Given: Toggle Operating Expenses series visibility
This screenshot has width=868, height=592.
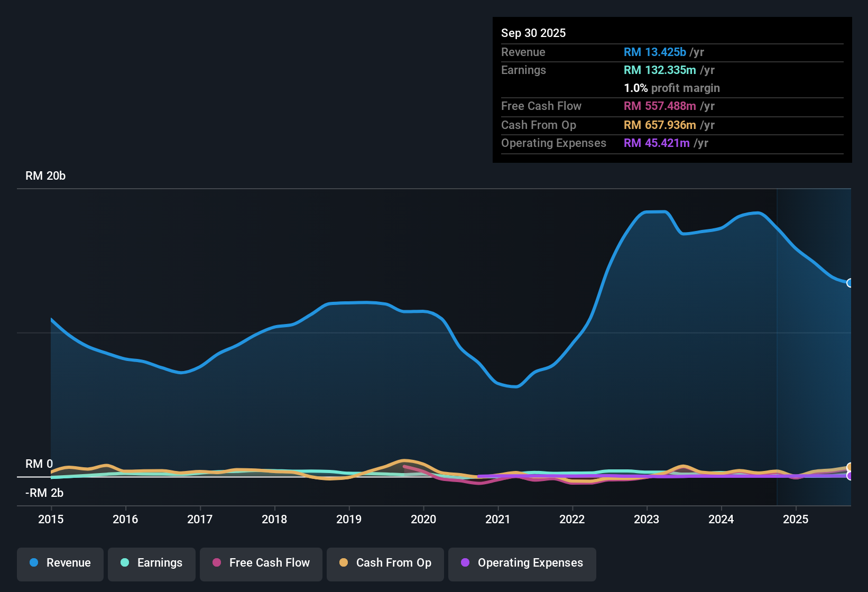Looking at the screenshot, I should [522, 563].
